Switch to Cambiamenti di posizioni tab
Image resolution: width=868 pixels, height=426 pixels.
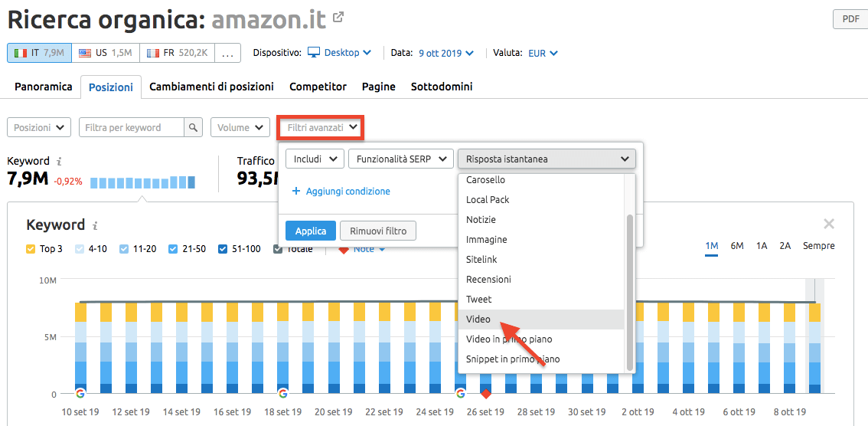[211, 87]
